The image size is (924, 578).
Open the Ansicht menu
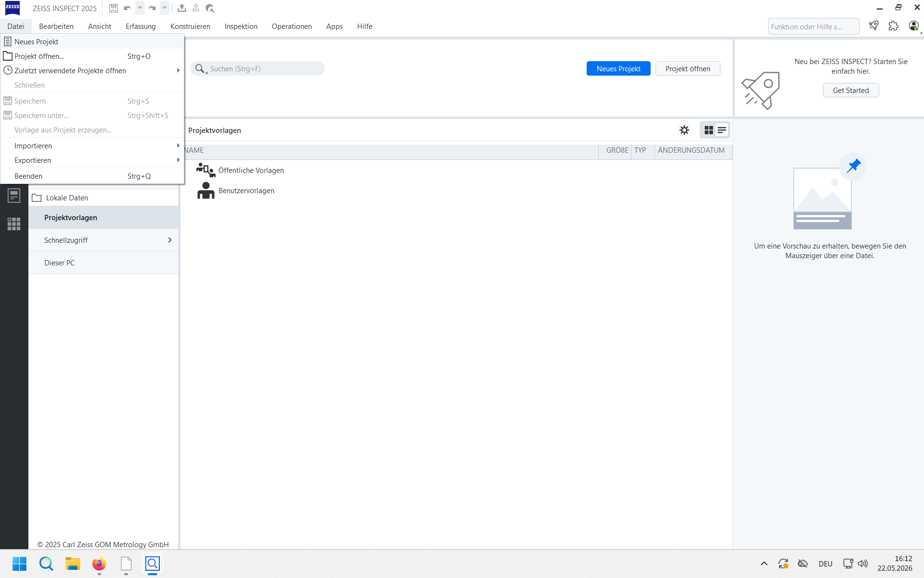pos(100,26)
